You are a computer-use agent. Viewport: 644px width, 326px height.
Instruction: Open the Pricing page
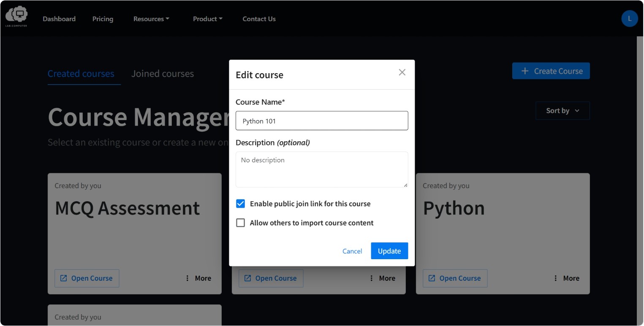(x=103, y=19)
